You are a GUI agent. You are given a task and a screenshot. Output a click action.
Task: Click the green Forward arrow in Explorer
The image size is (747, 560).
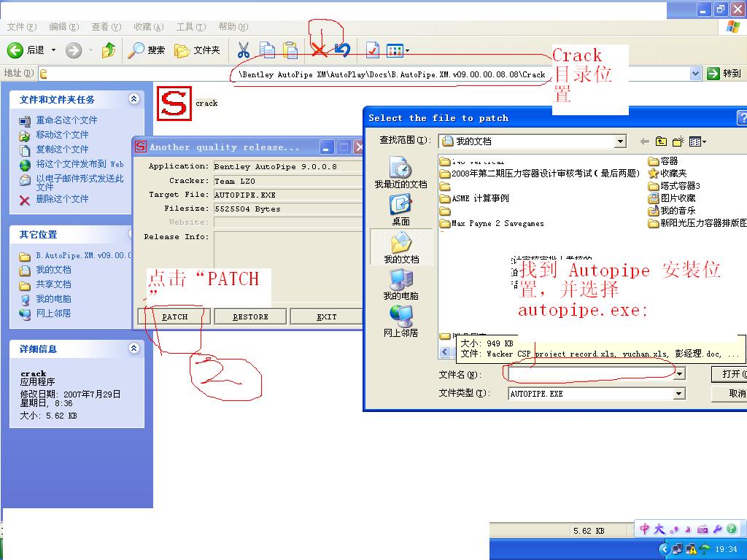[74, 50]
